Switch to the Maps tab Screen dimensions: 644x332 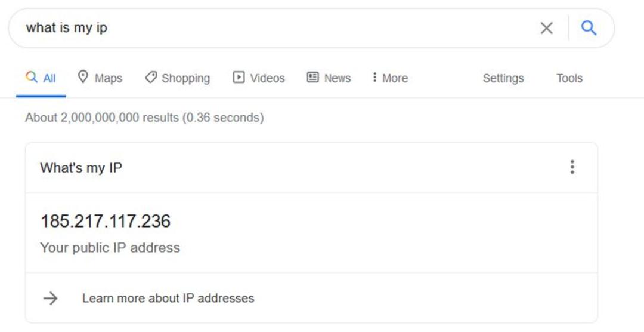click(x=100, y=78)
